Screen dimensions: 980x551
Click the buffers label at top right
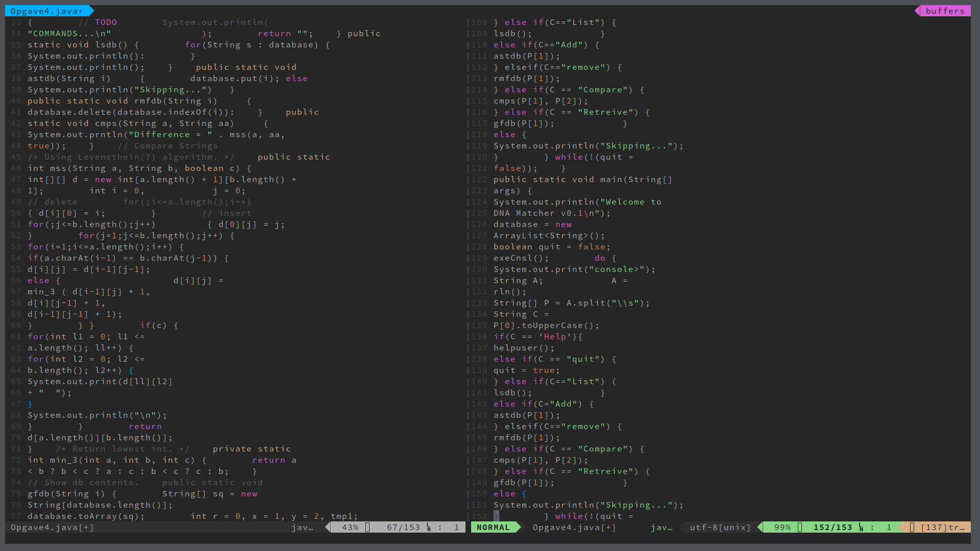(x=945, y=11)
